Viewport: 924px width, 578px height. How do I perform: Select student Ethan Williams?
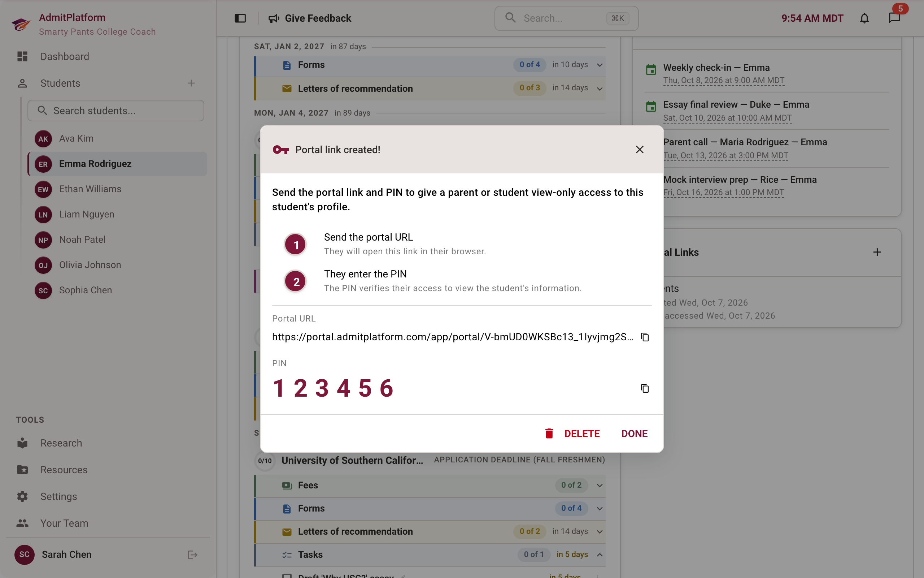coord(117,189)
